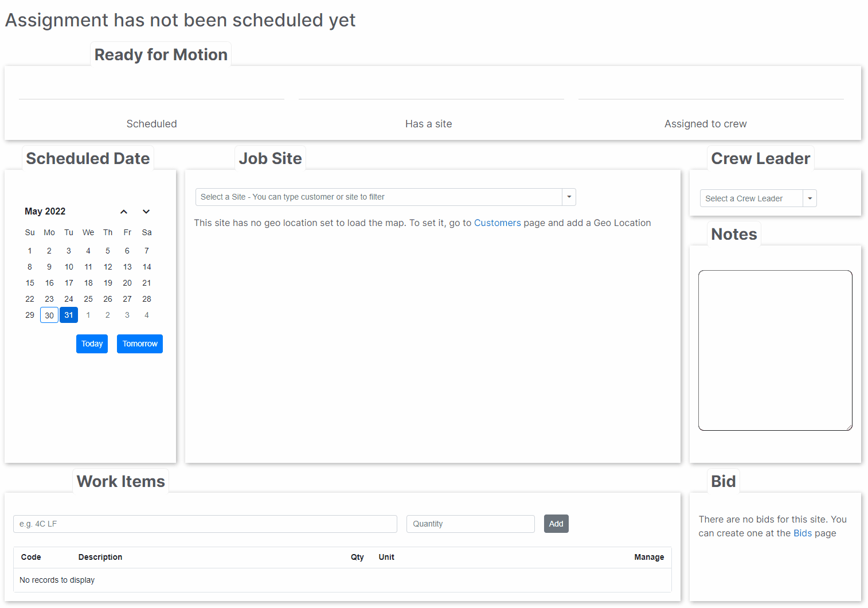
Task: Open the Customers page link
Action: tap(497, 223)
